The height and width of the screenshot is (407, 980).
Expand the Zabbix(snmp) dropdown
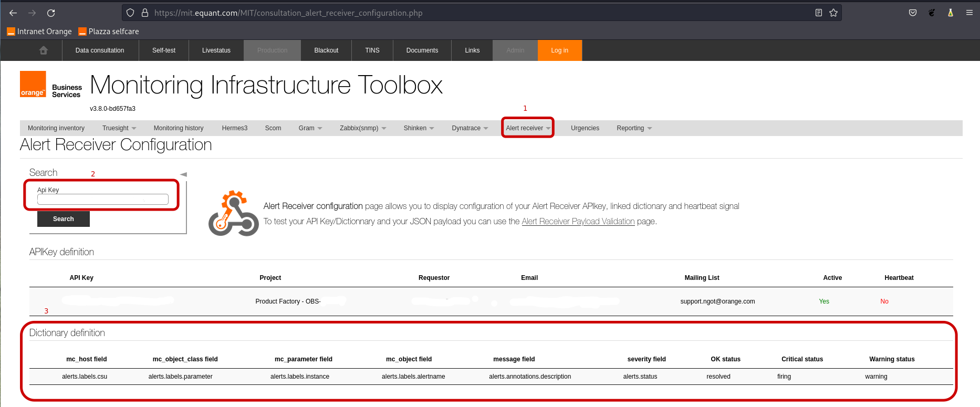(x=363, y=128)
